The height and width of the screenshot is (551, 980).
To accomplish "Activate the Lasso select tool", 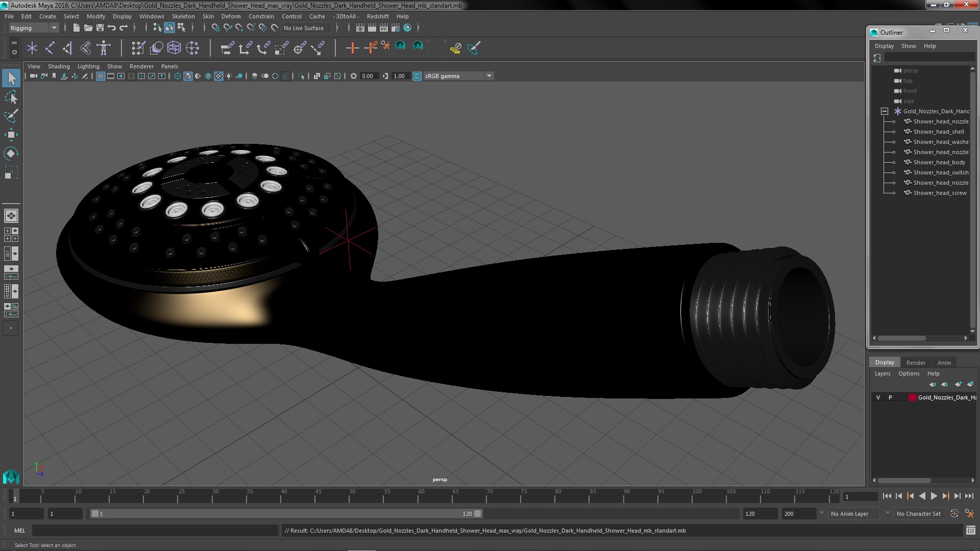I will [11, 97].
